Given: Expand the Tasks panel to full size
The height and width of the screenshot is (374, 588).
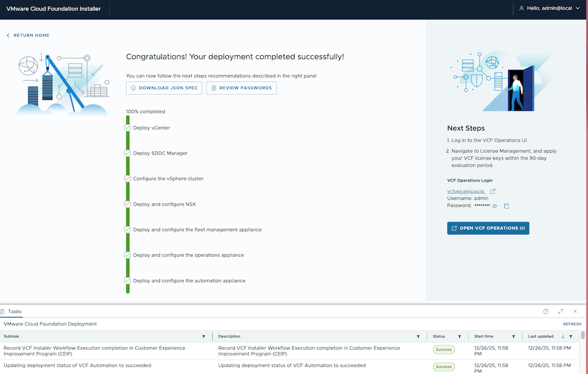Looking at the screenshot, I should (x=560, y=311).
